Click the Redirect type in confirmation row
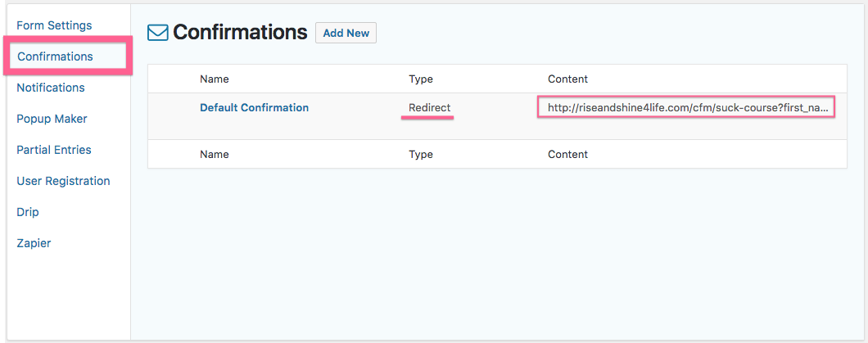Image resolution: width=868 pixels, height=343 pixels. (429, 107)
